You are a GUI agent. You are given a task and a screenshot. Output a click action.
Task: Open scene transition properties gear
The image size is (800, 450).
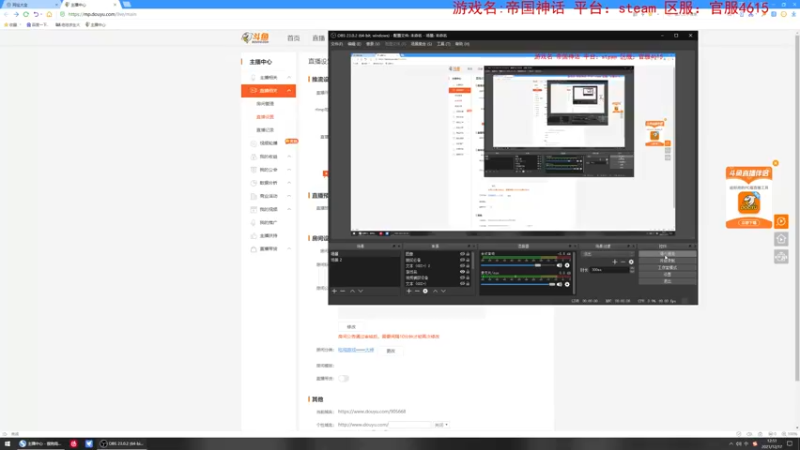(x=631, y=262)
